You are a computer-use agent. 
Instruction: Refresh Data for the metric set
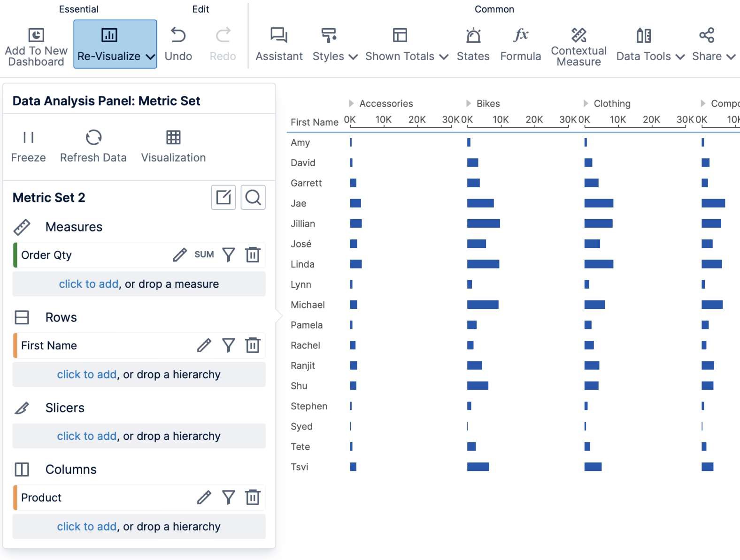pyautogui.click(x=92, y=138)
